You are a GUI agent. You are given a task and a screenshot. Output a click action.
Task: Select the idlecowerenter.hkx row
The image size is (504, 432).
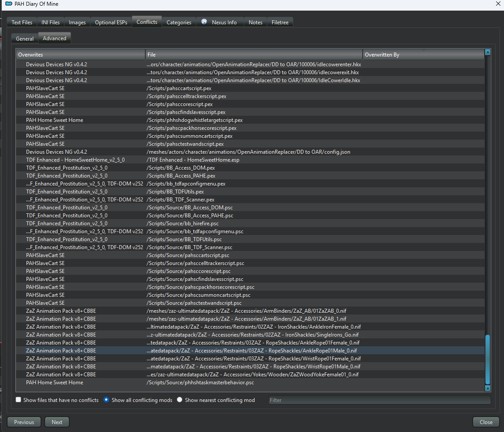pyautogui.click(x=250, y=64)
